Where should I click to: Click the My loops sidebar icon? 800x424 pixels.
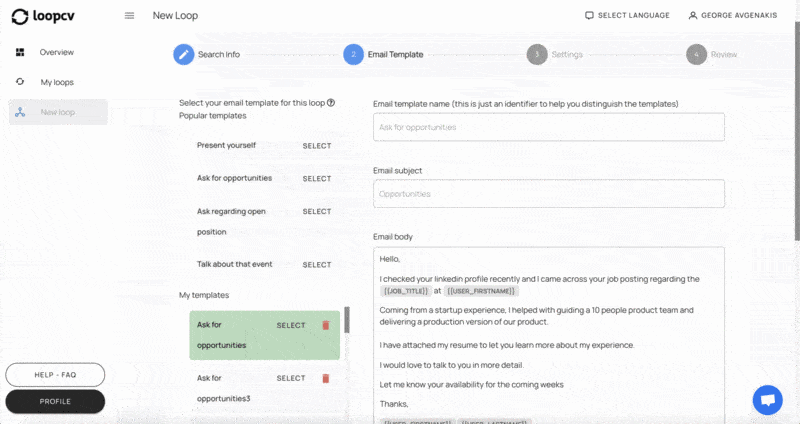tap(21, 82)
